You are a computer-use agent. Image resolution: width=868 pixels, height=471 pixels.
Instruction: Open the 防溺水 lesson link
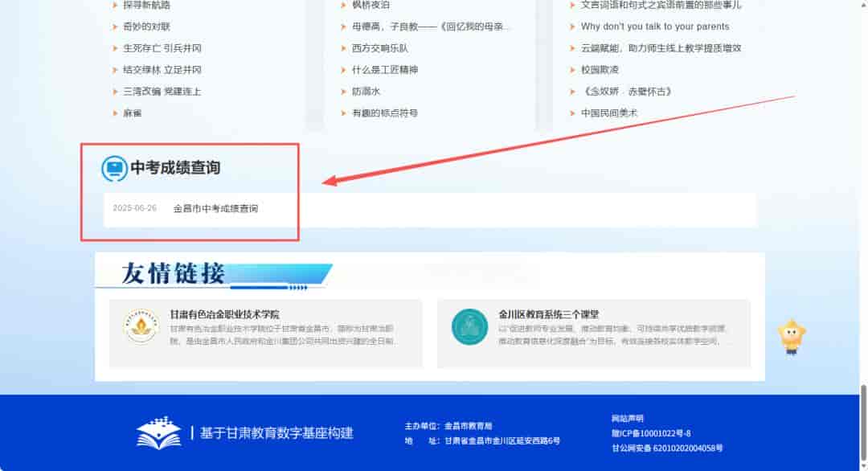tap(366, 92)
